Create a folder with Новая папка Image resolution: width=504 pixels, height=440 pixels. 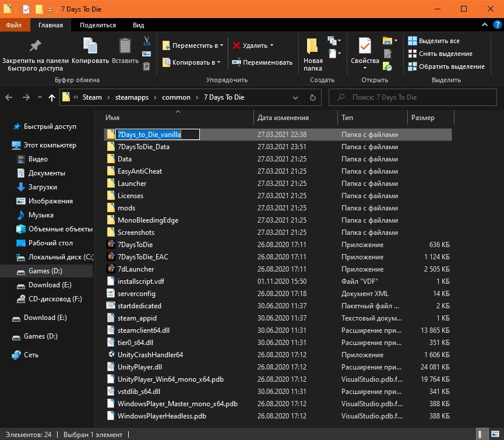click(313, 55)
